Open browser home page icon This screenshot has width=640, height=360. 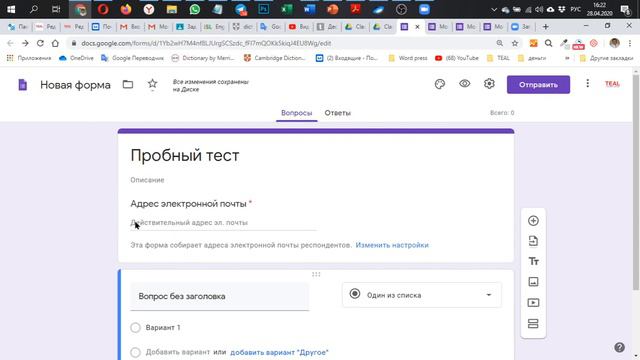pyautogui.click(x=55, y=43)
